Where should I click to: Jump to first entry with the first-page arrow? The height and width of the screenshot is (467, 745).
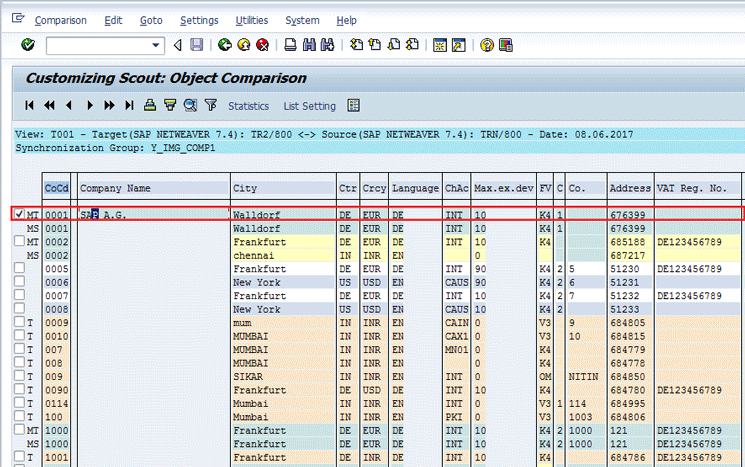30,106
